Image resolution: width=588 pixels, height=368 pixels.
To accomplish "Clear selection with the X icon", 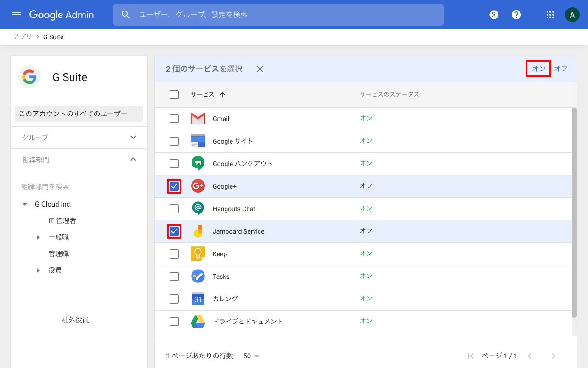I will click(260, 69).
